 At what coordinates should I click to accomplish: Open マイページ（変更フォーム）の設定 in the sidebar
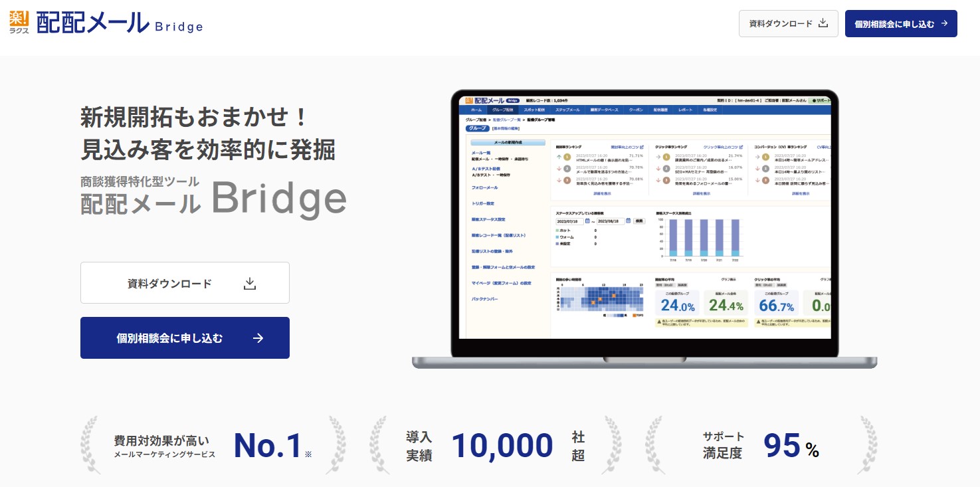pos(502,283)
